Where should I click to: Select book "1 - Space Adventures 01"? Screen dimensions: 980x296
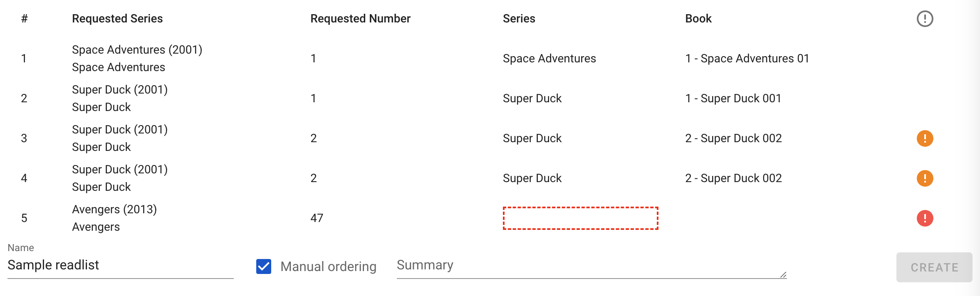(x=747, y=59)
